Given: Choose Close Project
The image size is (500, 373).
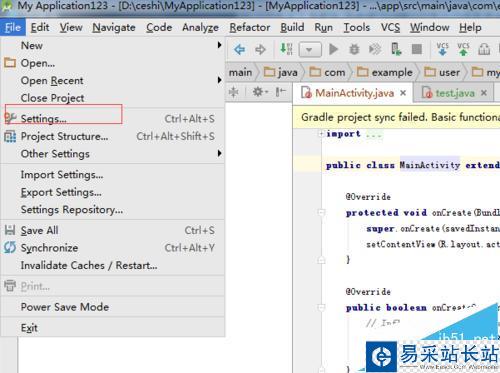Looking at the screenshot, I should tap(113, 98).
